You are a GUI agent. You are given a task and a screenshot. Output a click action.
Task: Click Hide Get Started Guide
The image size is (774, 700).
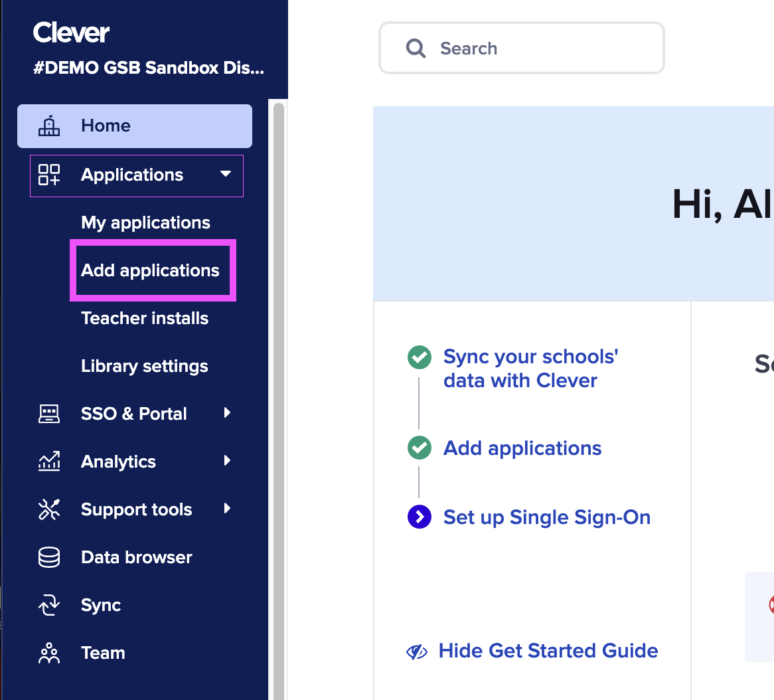coord(548,651)
